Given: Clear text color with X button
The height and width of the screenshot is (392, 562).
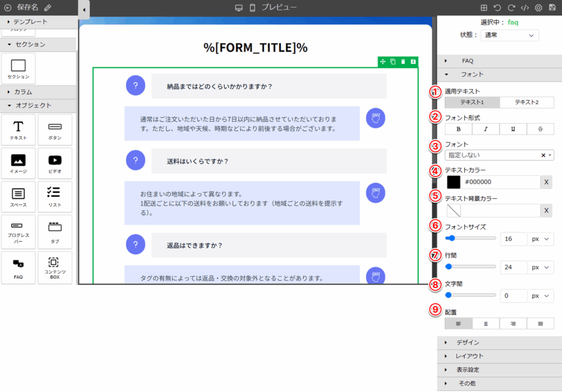Looking at the screenshot, I should click(x=546, y=182).
